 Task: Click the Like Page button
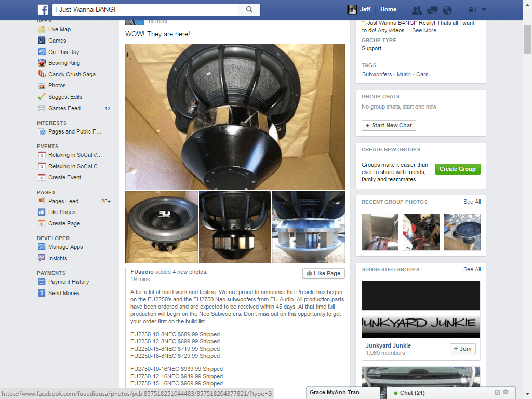click(x=323, y=273)
